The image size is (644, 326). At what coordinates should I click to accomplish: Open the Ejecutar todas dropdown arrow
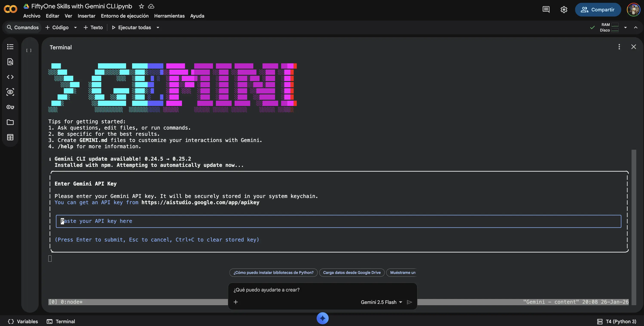[x=157, y=27]
